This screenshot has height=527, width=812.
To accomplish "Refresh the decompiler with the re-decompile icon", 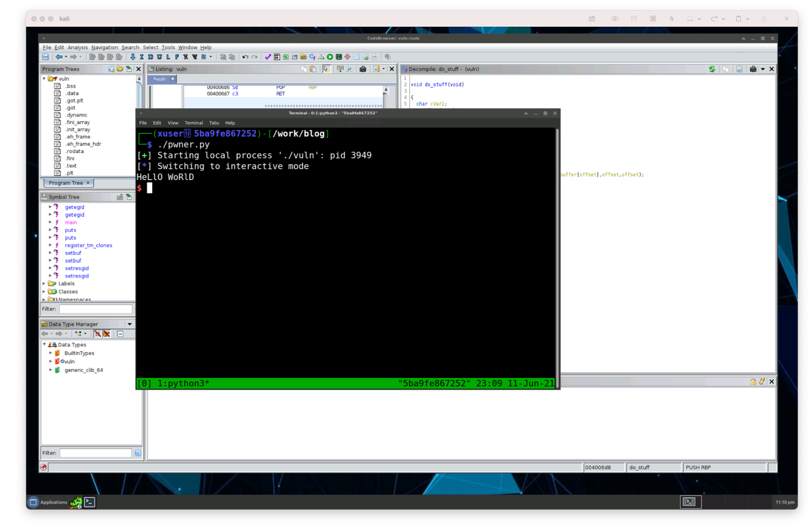I will (712, 69).
